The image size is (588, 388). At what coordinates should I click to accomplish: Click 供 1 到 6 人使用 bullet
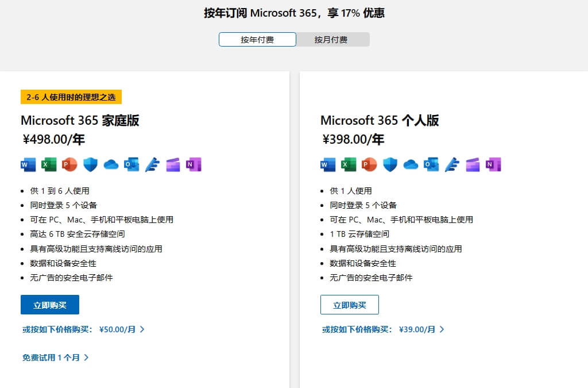tap(60, 191)
